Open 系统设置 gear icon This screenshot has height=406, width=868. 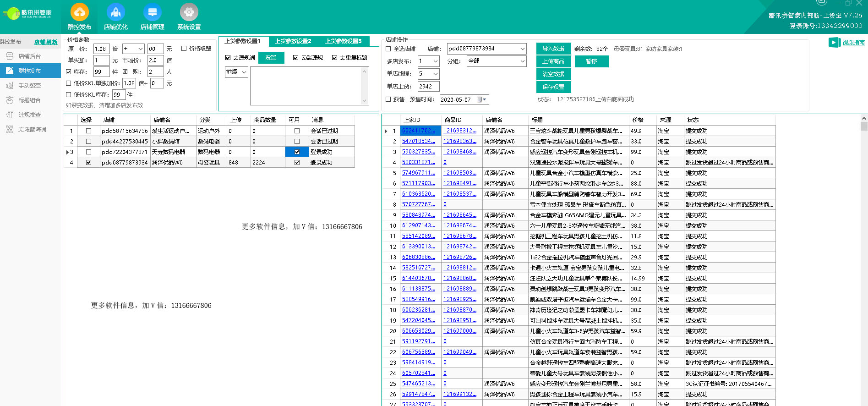189,13
